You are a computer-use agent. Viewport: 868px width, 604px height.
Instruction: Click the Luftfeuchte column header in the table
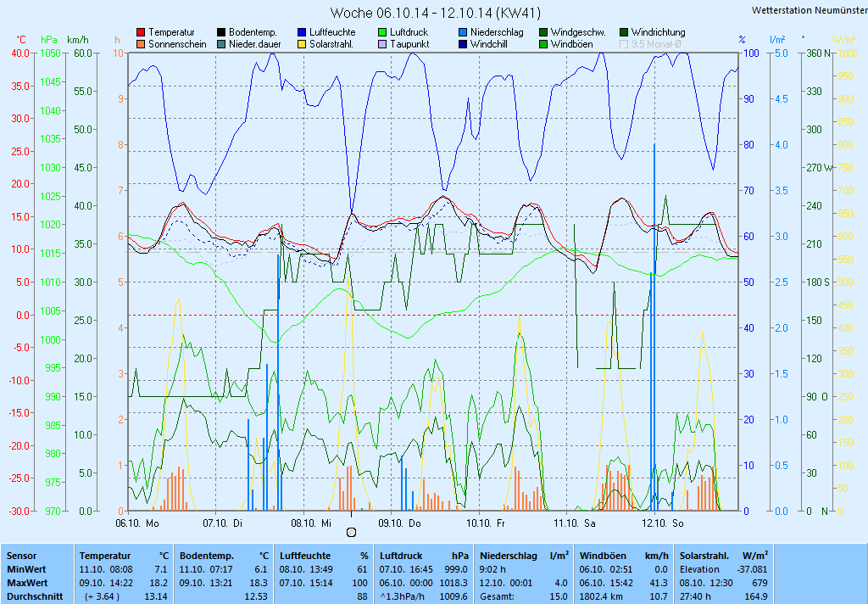pos(305,556)
